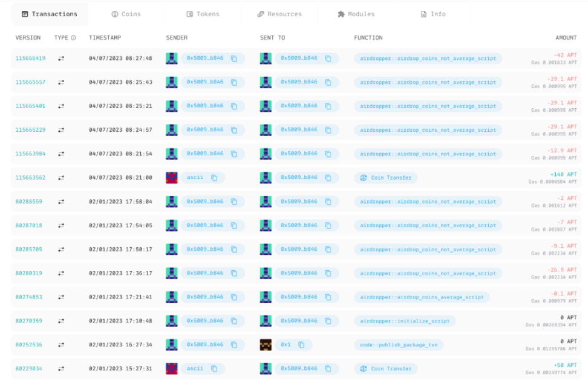This screenshot has width=588, height=385.
Task: Open transaction version 115666419
Action: coord(30,59)
